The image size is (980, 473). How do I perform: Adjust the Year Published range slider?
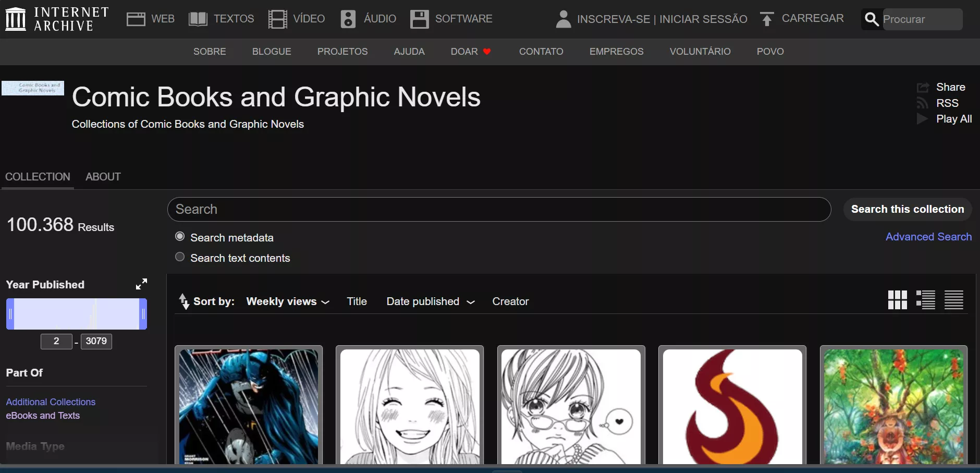76,313
